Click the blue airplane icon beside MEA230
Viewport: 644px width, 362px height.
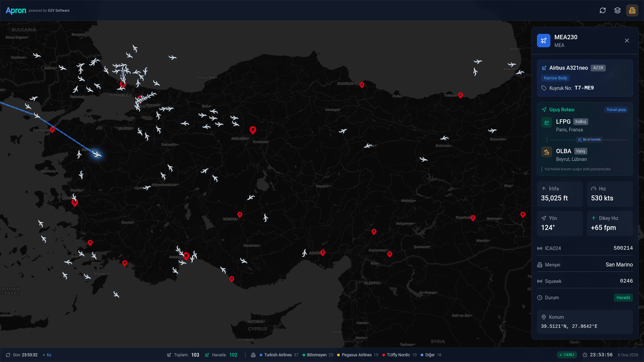coord(544,40)
